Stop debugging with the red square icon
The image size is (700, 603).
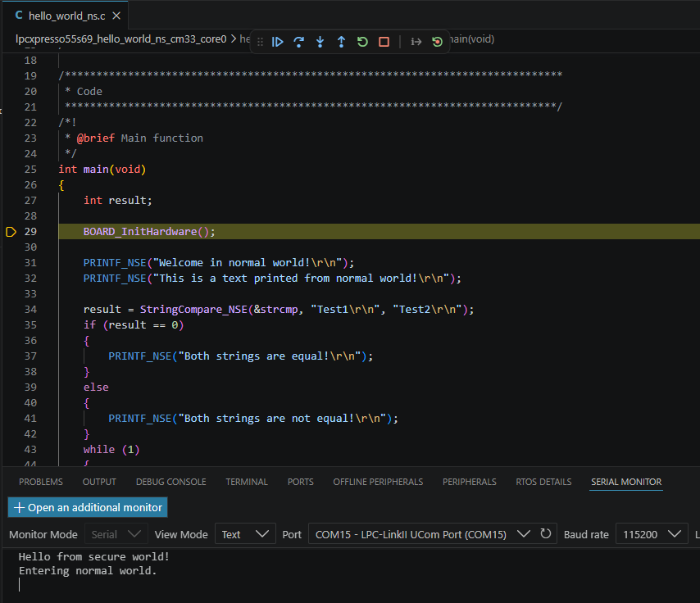[384, 39]
